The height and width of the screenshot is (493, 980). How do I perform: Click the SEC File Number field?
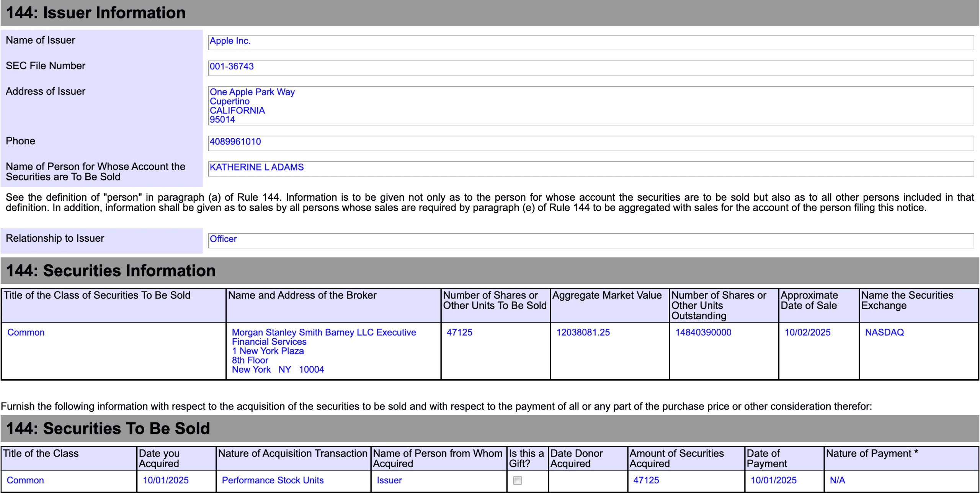(x=591, y=68)
